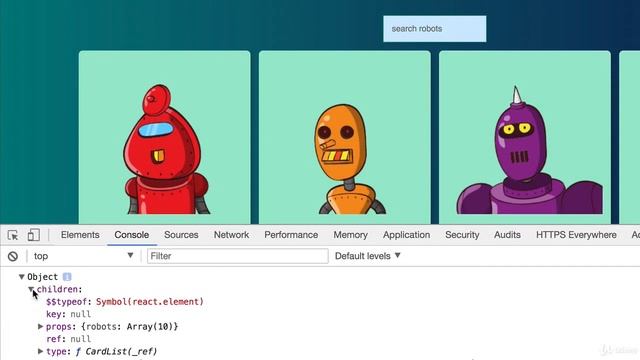640x360 pixels.
Task: Click the red robot card
Action: [164, 137]
